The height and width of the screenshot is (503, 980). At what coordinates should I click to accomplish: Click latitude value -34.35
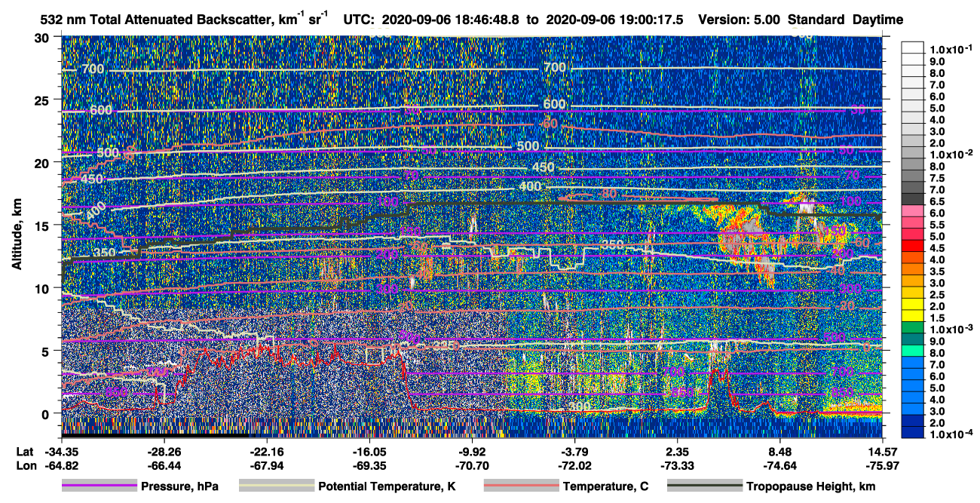(61, 452)
